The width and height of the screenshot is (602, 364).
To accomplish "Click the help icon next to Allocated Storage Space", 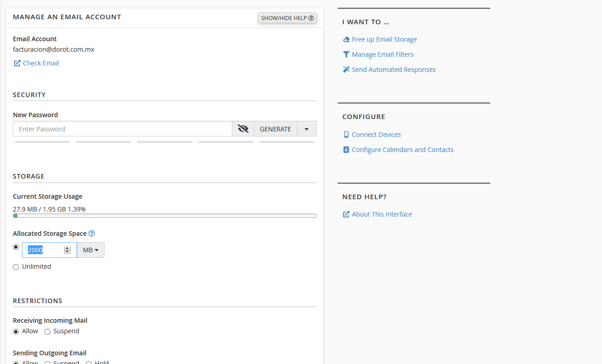I will pyautogui.click(x=92, y=234).
